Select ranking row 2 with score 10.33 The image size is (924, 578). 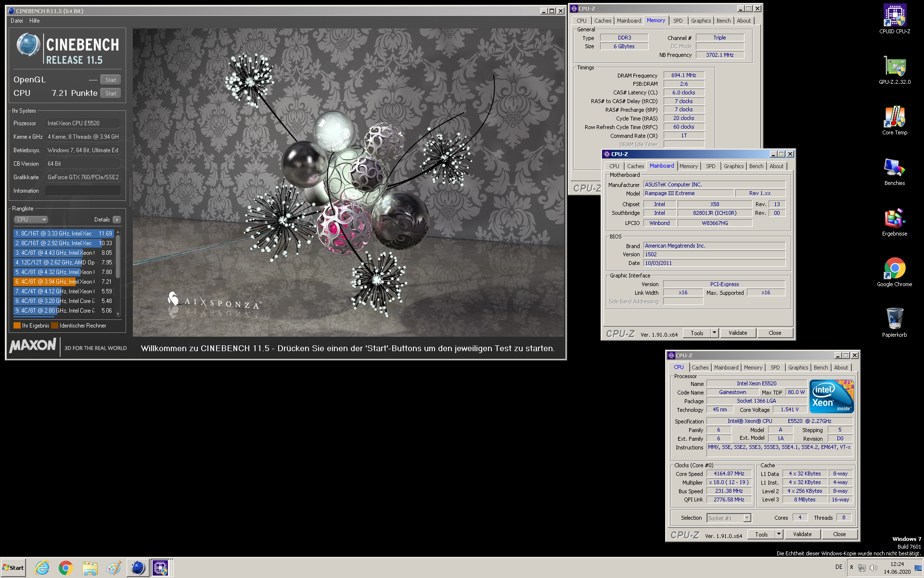click(x=64, y=243)
